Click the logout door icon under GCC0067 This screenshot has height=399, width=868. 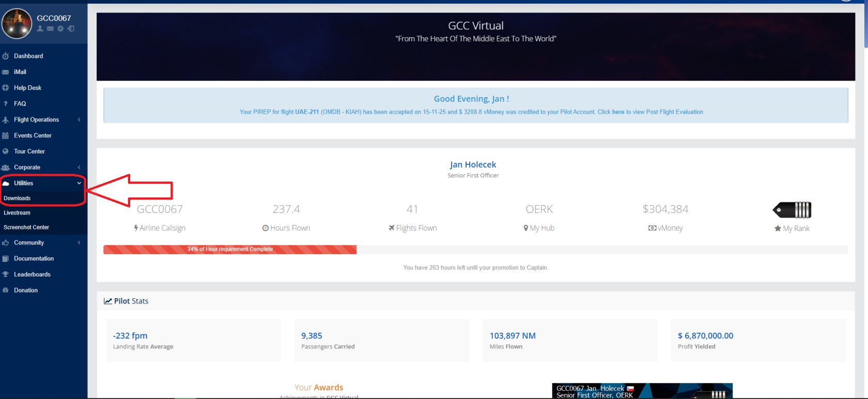[x=71, y=29]
